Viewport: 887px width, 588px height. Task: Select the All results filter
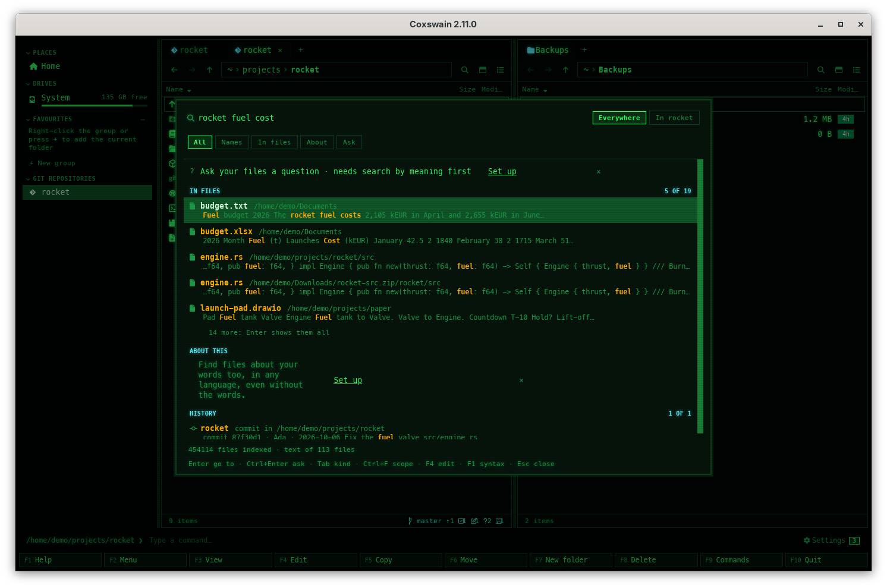coord(200,142)
